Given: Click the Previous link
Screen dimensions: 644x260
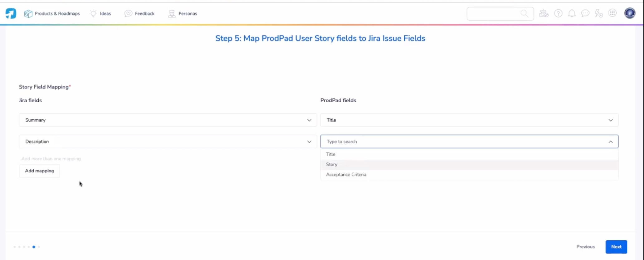Looking at the screenshot, I should click(x=585, y=247).
